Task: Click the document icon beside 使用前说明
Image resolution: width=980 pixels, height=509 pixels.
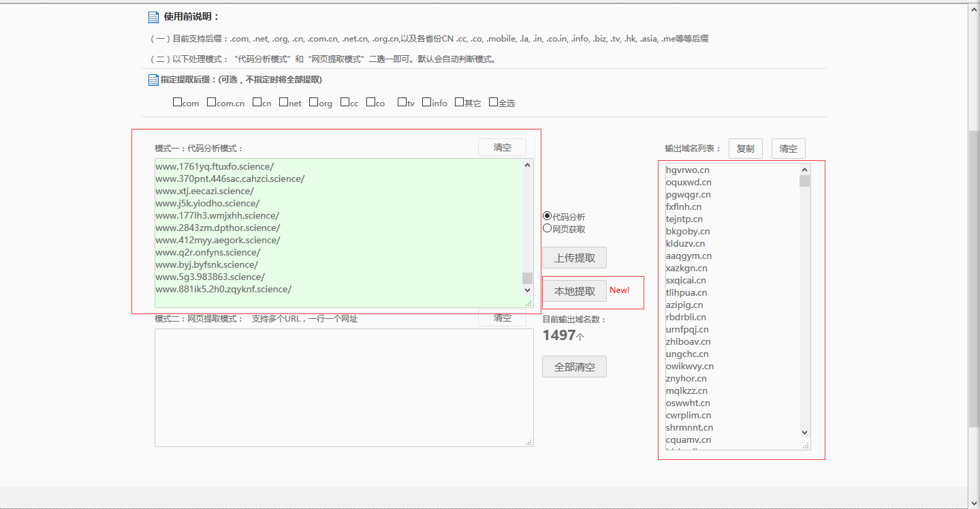Action: coord(153,17)
